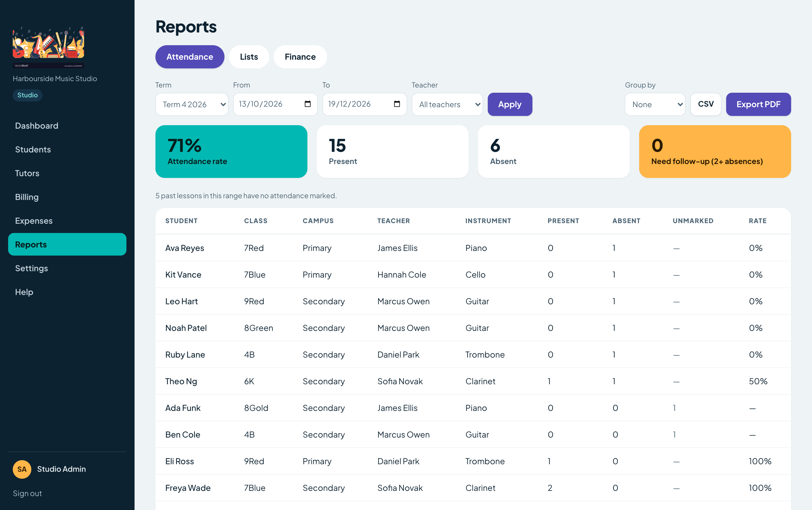The width and height of the screenshot is (812, 510).
Task: Select Reports in the sidebar
Action: click(67, 245)
